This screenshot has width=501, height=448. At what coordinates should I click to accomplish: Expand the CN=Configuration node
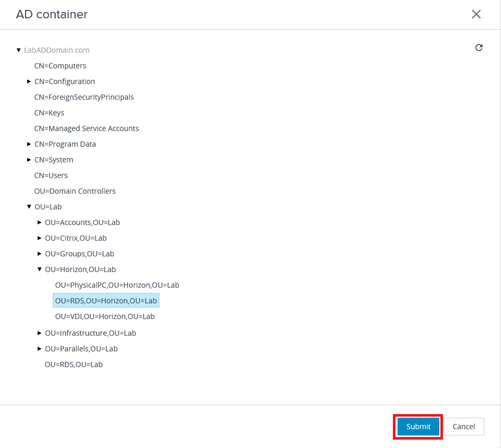(x=29, y=81)
